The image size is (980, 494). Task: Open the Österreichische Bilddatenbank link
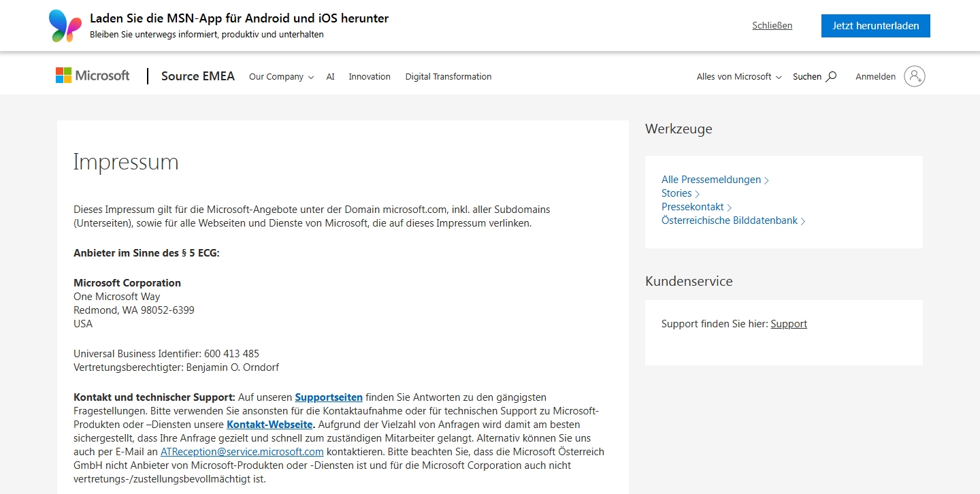tap(729, 220)
